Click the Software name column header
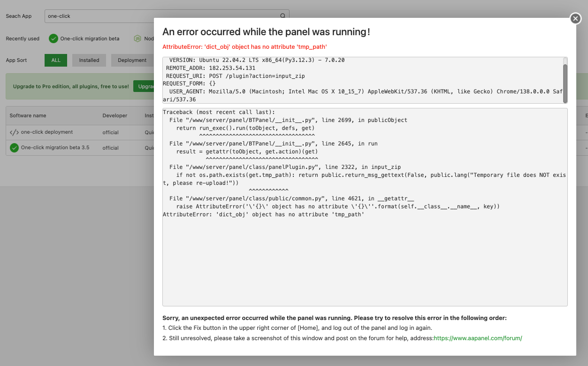 pyautogui.click(x=28, y=115)
